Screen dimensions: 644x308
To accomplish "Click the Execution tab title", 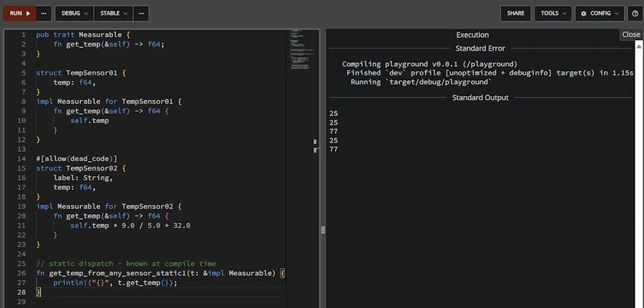I will pyautogui.click(x=472, y=35).
